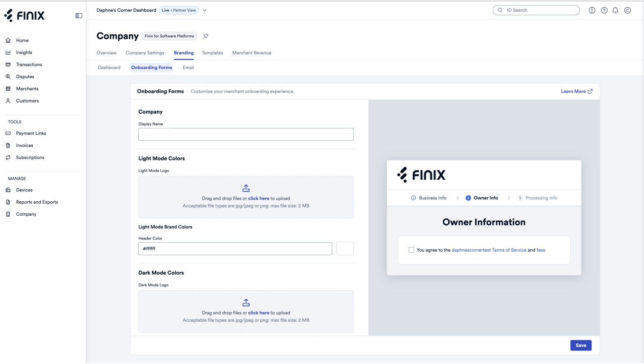Open help question mark icon
This screenshot has width=644, height=364.
pos(604,10)
